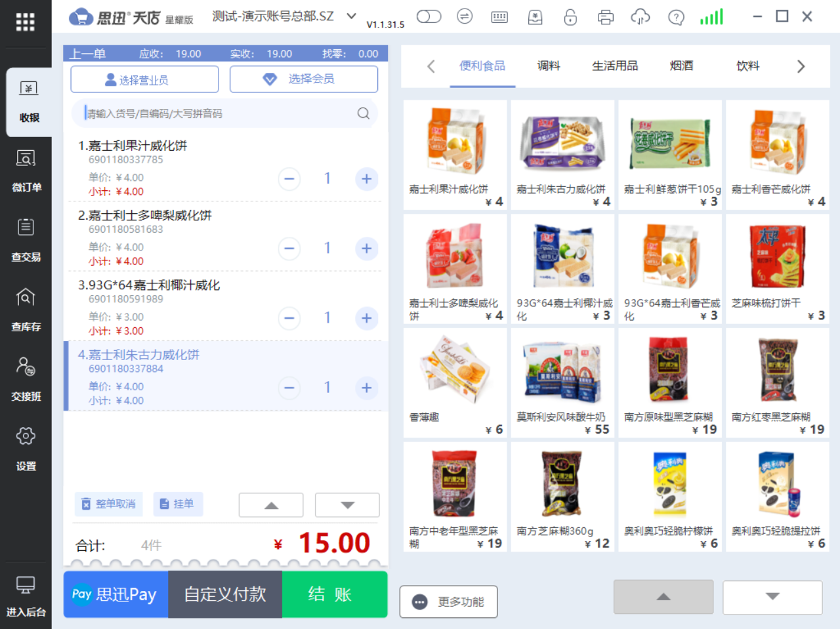The image size is (840, 629).
Task: Show the previous category tabs with left chevron
Action: tap(431, 66)
